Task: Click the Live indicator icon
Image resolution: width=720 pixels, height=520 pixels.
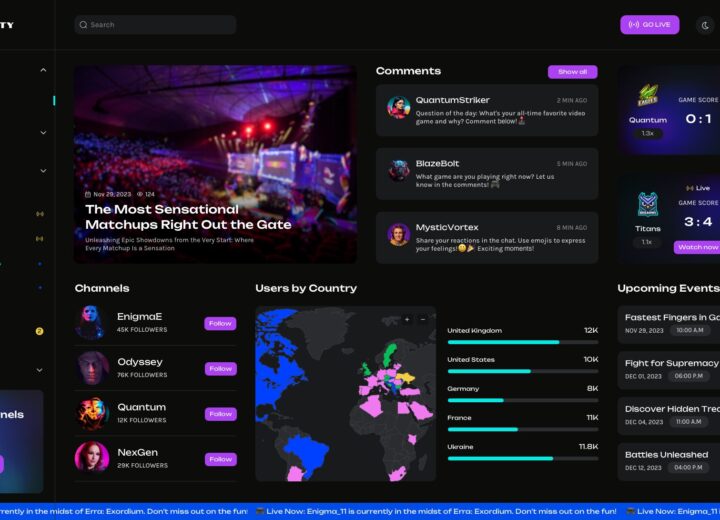Action: [690, 188]
